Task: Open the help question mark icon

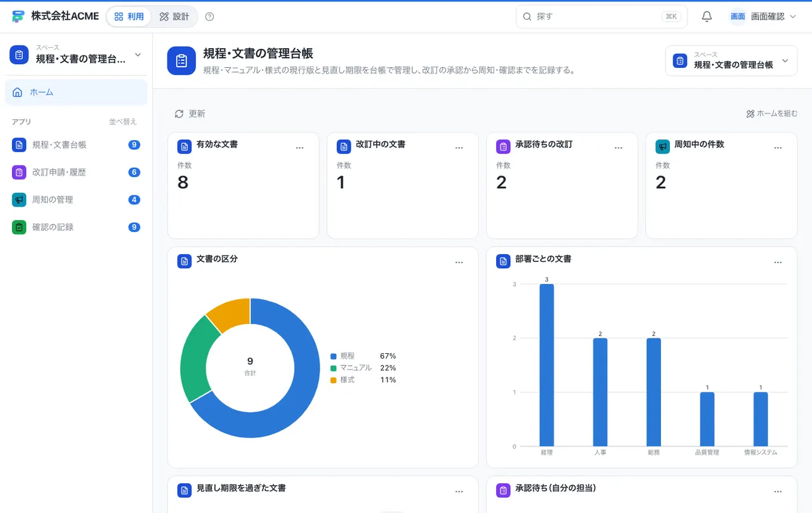Action: (210, 16)
